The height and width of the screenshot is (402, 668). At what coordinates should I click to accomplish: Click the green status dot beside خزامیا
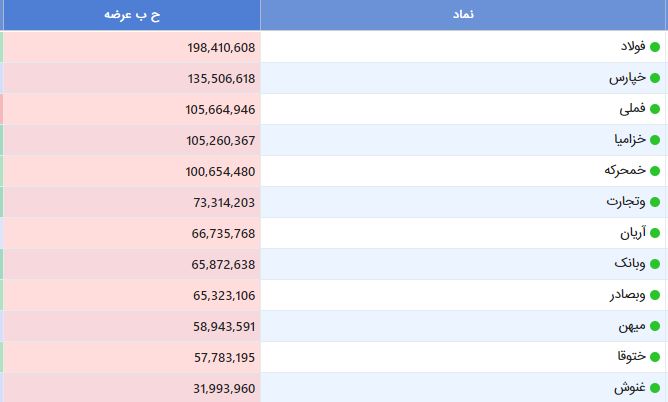coord(655,140)
